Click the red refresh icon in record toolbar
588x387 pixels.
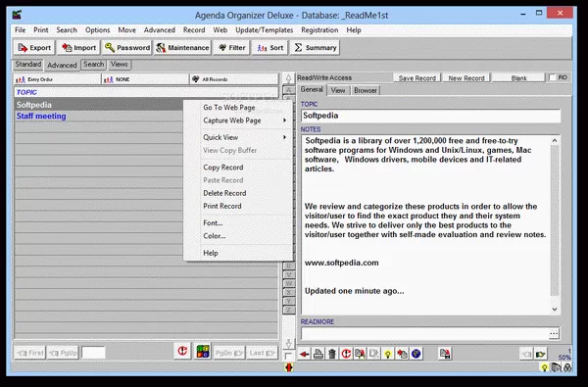pos(346,354)
